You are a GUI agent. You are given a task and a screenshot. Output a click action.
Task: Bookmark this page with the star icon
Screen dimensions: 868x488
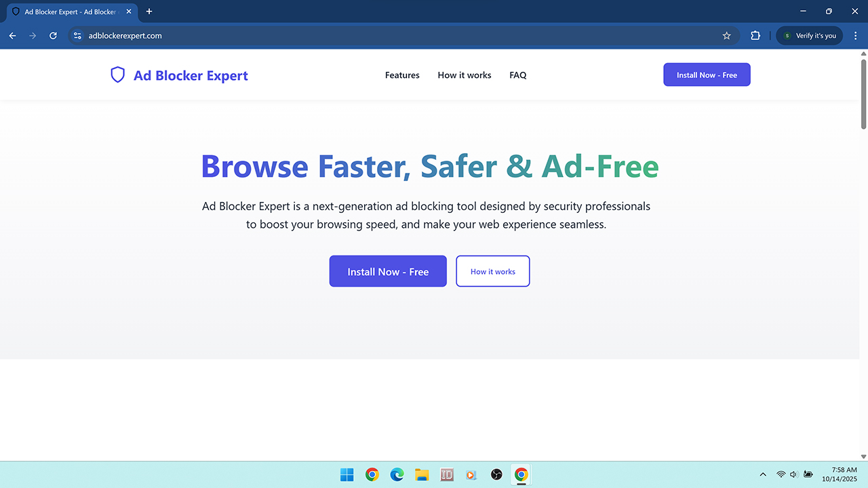pyautogui.click(x=726, y=36)
